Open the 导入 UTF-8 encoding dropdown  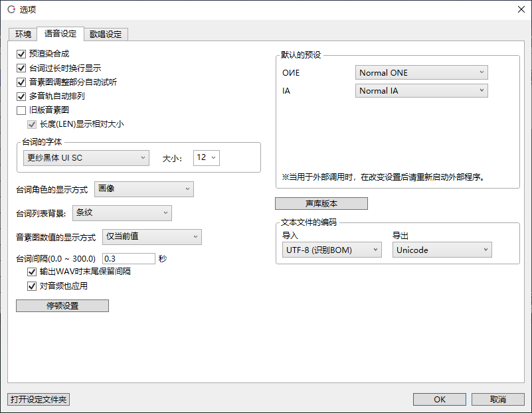pyautogui.click(x=332, y=250)
